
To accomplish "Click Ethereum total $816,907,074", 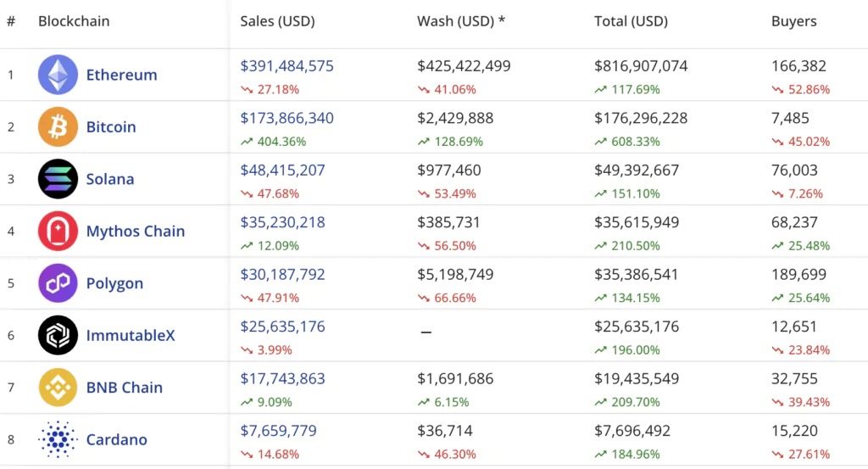I will 641,66.
